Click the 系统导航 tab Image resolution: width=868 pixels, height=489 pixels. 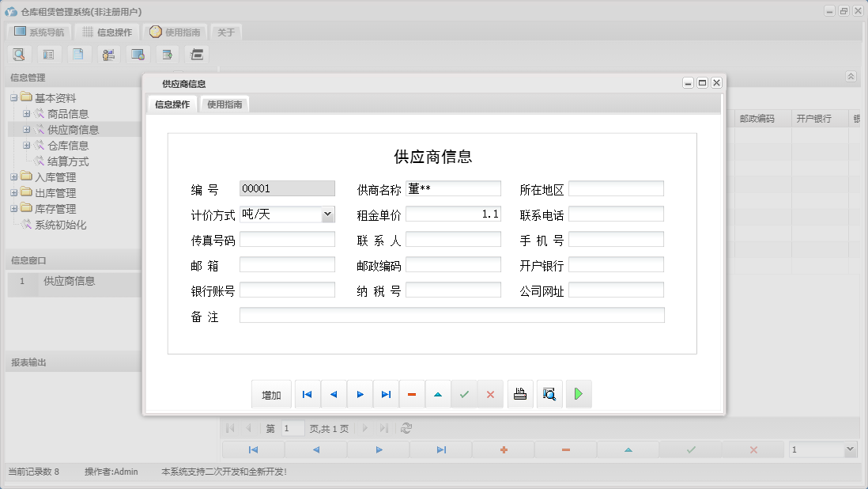pos(37,32)
